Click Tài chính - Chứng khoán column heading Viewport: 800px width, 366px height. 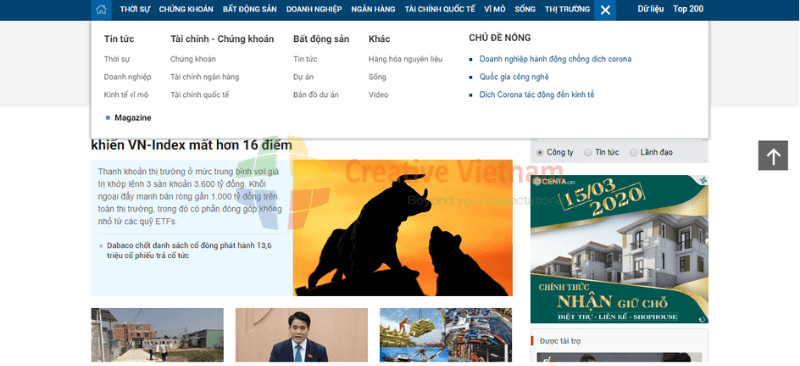222,39
